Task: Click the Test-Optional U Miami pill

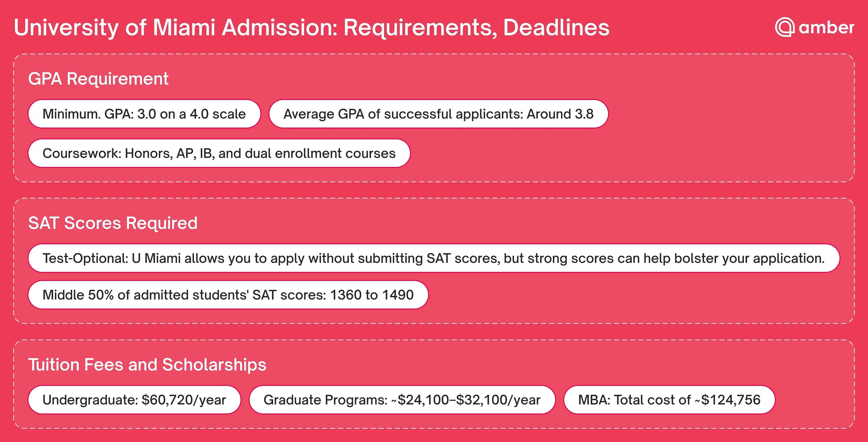Action: click(434, 258)
